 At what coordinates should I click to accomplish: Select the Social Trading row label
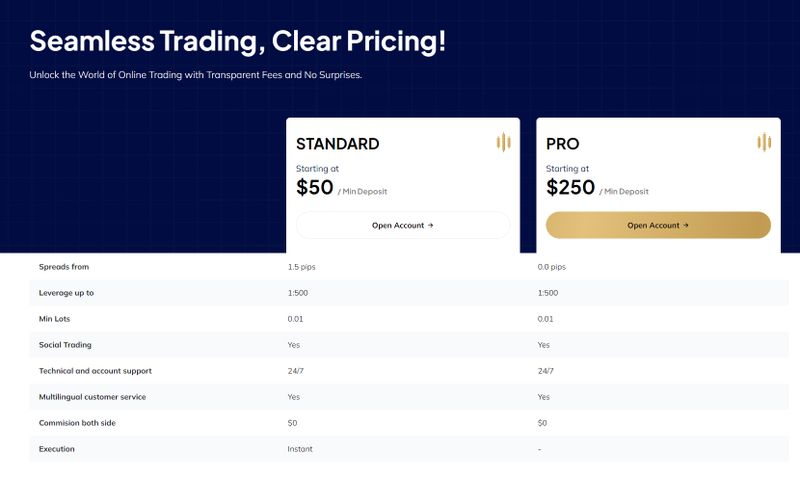point(65,345)
